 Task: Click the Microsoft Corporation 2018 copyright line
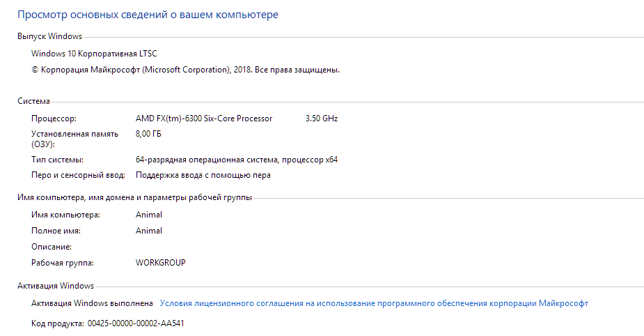coord(185,70)
